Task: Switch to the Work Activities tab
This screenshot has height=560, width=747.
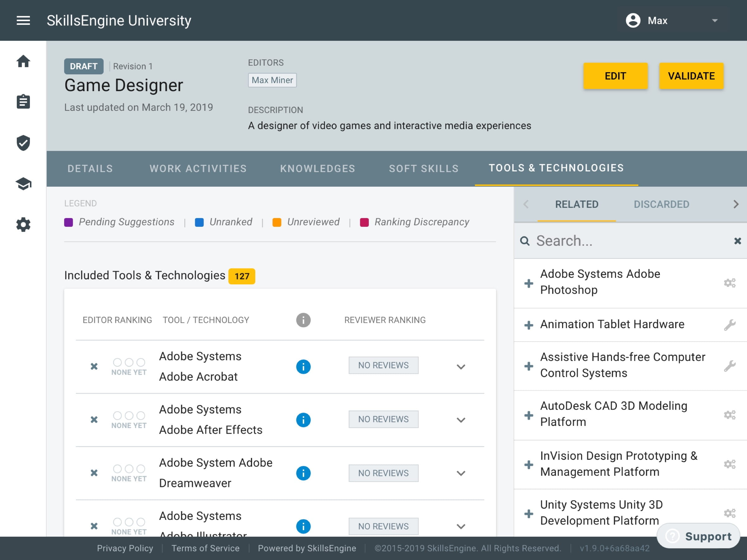Action: pos(198,168)
